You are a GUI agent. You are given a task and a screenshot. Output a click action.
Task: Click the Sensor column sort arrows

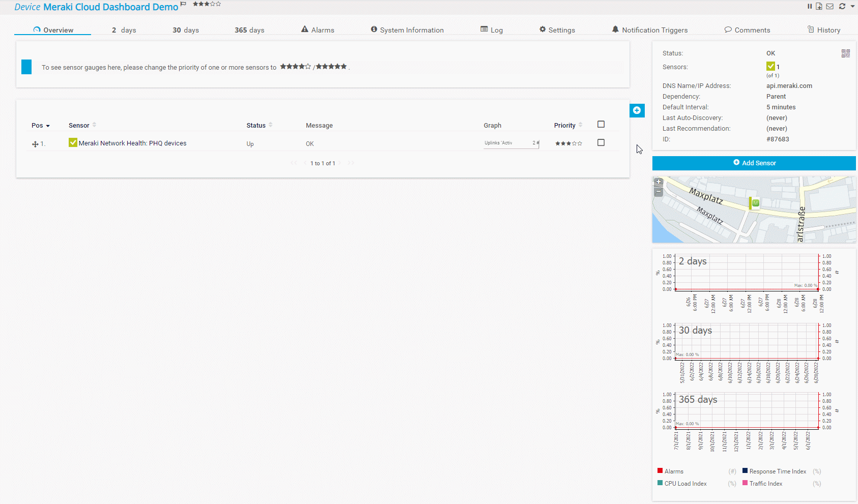[x=94, y=124]
